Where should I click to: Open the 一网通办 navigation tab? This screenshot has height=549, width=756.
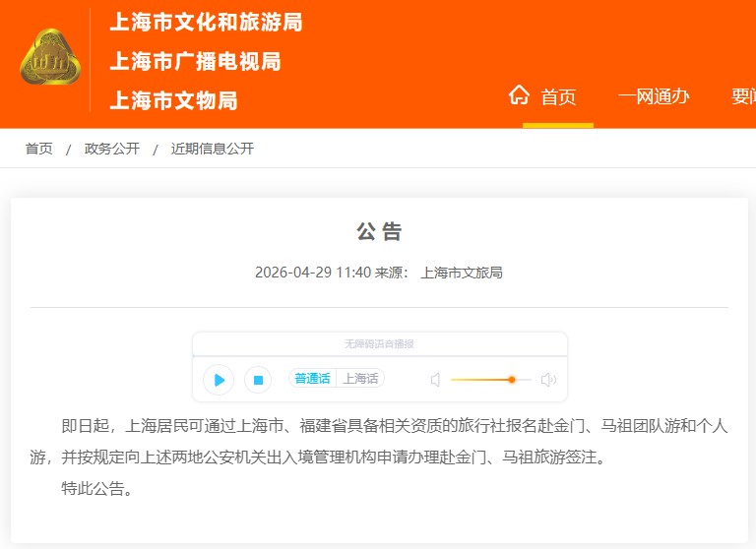[654, 96]
